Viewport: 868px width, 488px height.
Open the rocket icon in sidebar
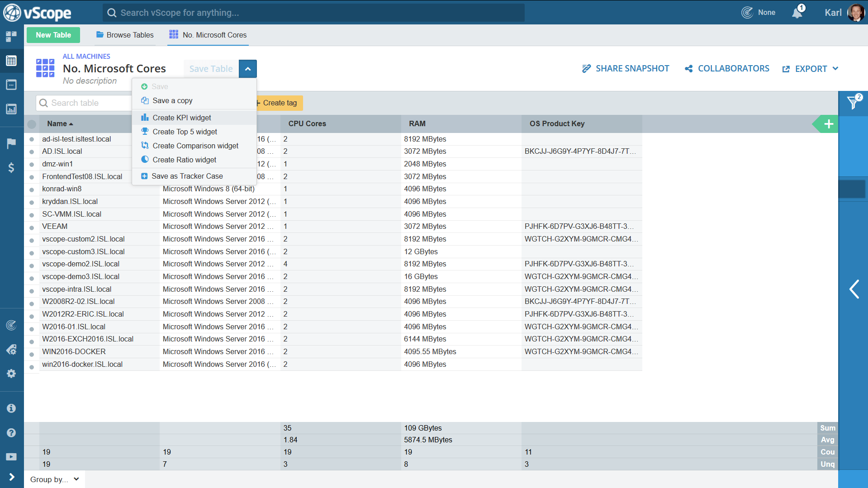tap(11, 350)
